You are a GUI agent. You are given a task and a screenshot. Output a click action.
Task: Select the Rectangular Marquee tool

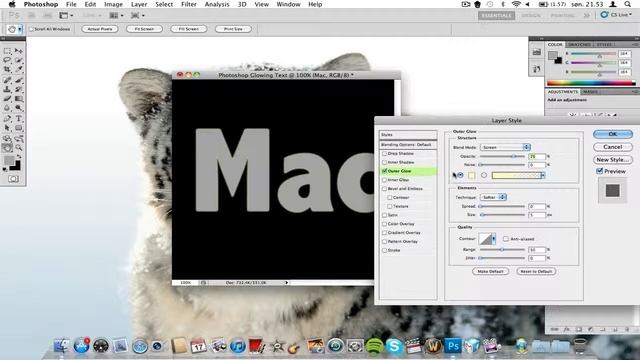pyautogui.click(x=7, y=51)
